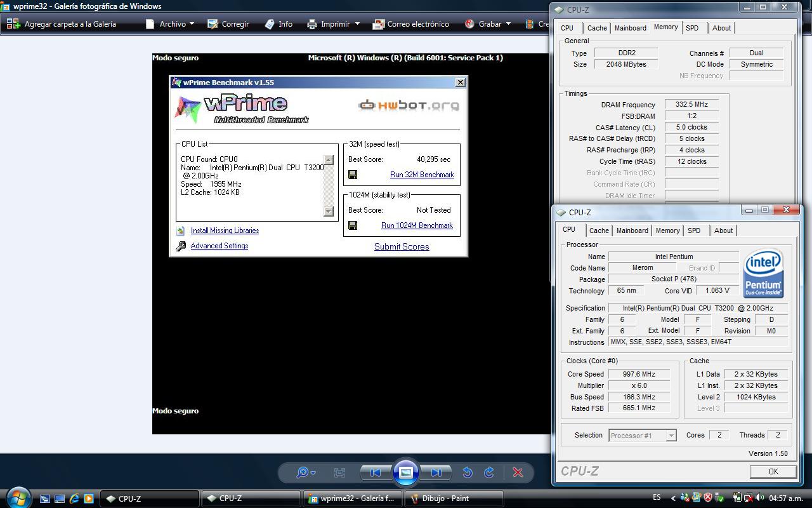
Task: Click save icon beside 1024M Best Score
Action: point(353,225)
